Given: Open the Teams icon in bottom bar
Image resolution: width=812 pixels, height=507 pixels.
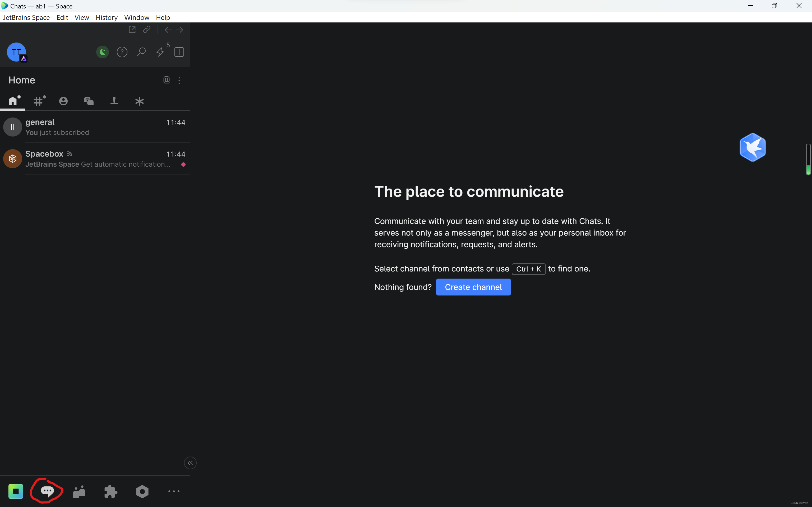Looking at the screenshot, I should coord(79,492).
